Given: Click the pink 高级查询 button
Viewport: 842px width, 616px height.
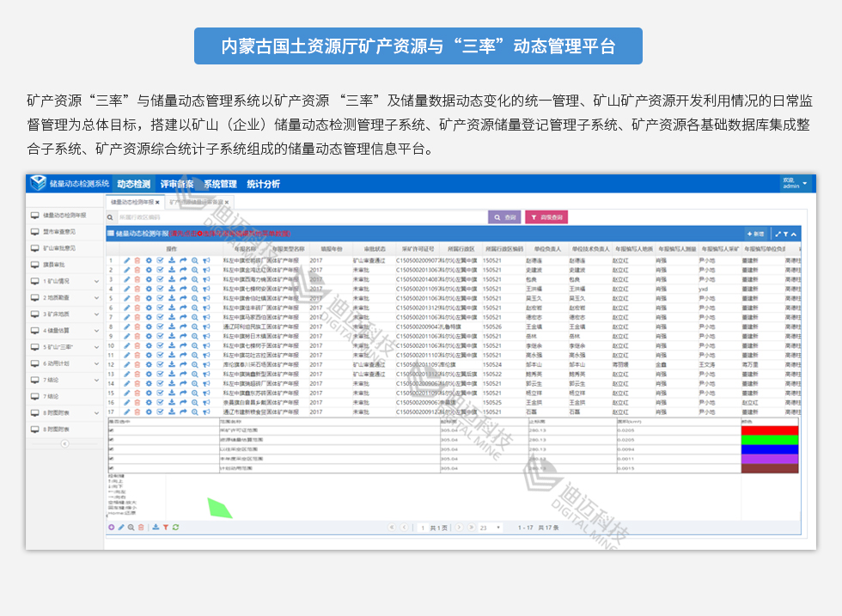Looking at the screenshot, I should [546, 217].
